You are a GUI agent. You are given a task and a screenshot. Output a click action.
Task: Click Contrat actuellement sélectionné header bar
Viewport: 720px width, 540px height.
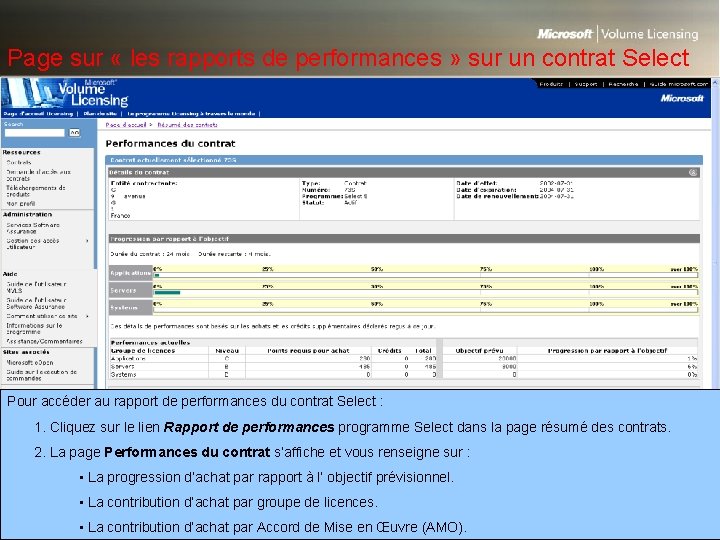point(404,160)
